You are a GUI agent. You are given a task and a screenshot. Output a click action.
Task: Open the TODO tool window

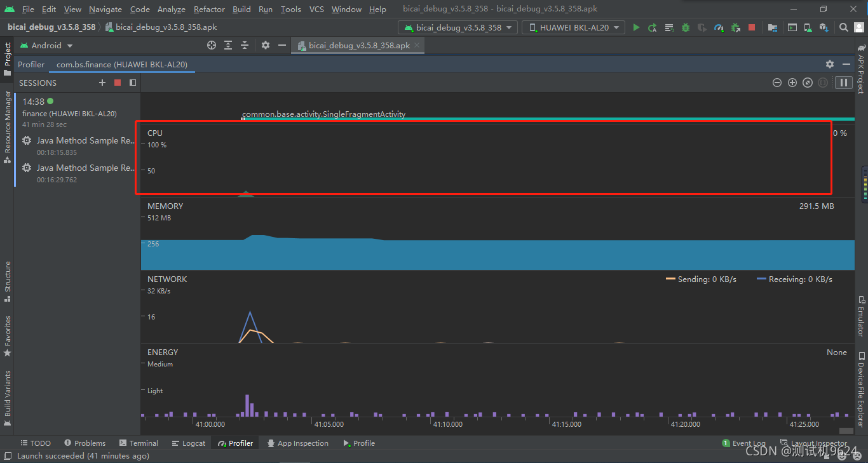(36, 443)
